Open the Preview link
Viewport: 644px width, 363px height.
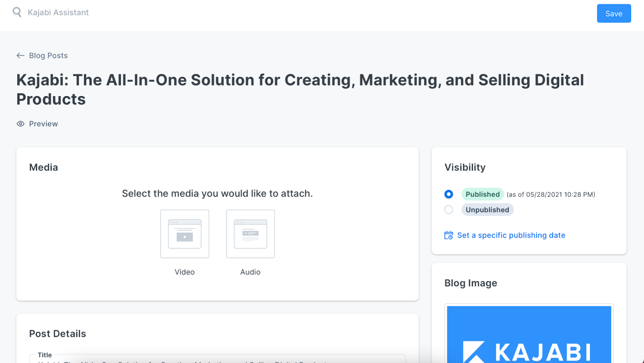click(x=43, y=124)
